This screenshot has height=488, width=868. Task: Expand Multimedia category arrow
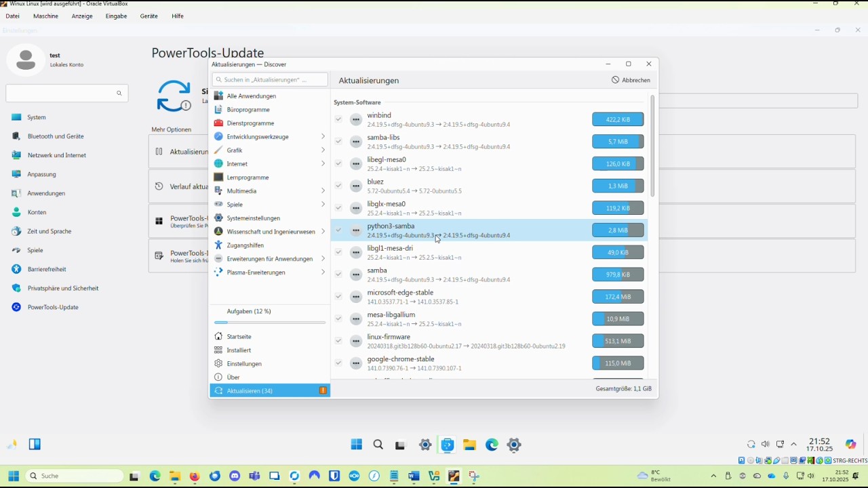pyautogui.click(x=323, y=190)
